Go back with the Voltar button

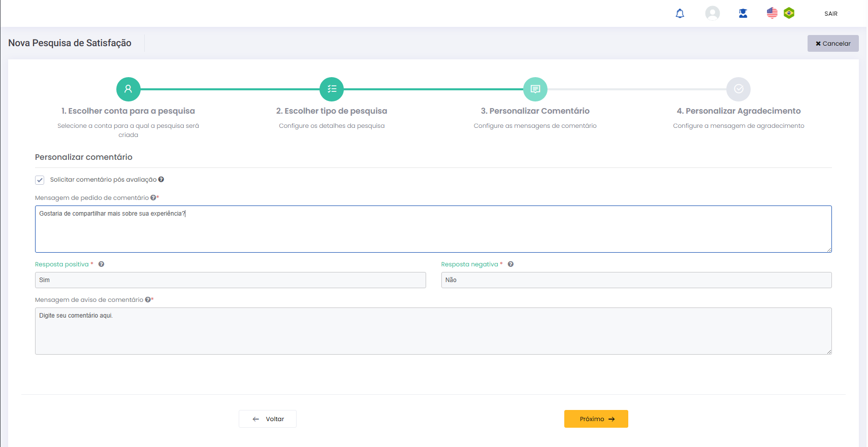[268, 419]
